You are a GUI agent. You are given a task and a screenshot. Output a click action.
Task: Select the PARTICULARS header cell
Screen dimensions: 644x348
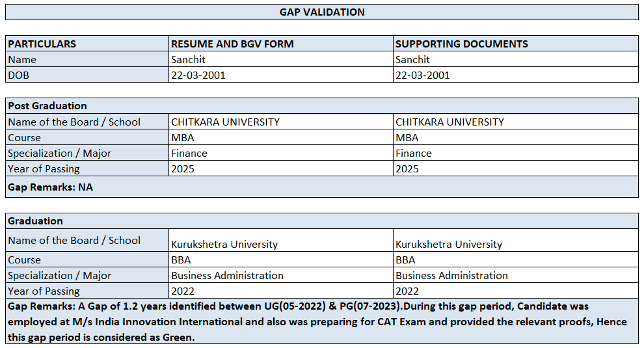[x=42, y=44]
